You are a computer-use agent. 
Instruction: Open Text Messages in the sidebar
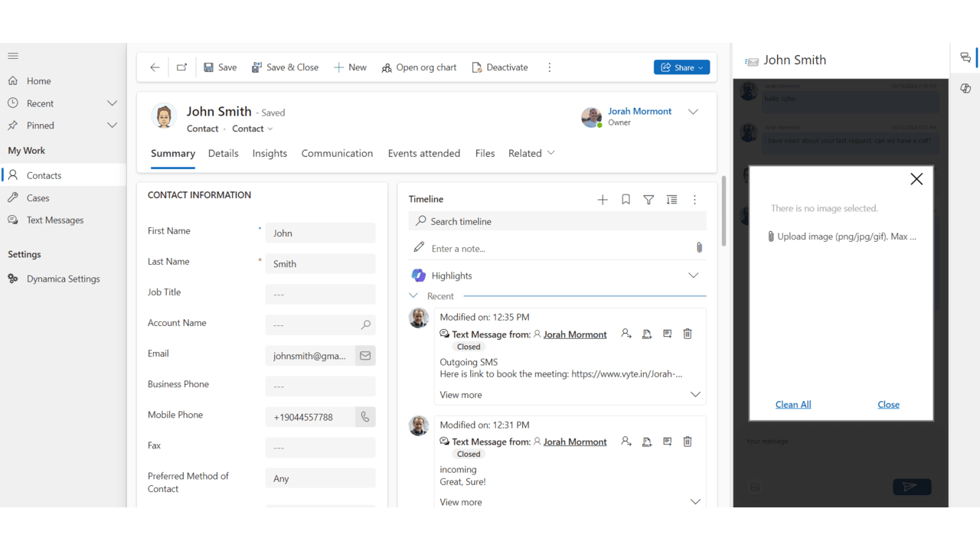point(55,220)
